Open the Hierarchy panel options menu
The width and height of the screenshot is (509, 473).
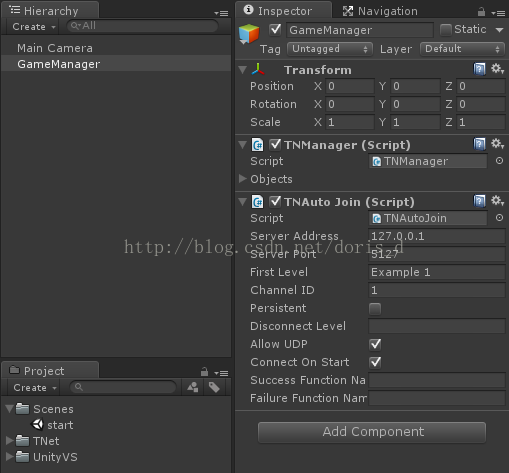pos(221,13)
